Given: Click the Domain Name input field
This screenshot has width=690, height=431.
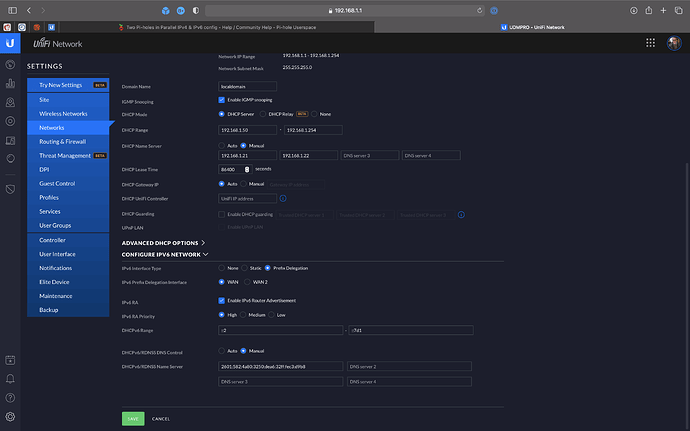Looking at the screenshot, I should pyautogui.click(x=247, y=86).
